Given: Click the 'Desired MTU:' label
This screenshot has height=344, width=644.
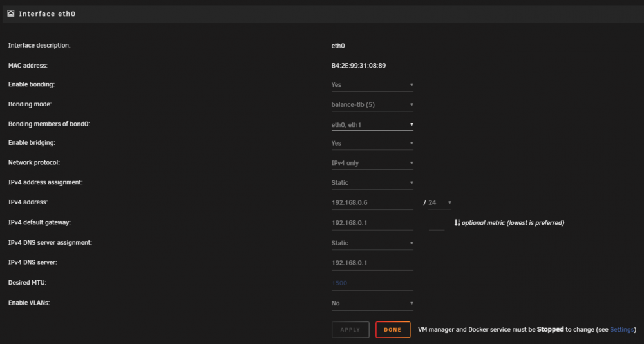Looking at the screenshot, I should coord(28,282).
